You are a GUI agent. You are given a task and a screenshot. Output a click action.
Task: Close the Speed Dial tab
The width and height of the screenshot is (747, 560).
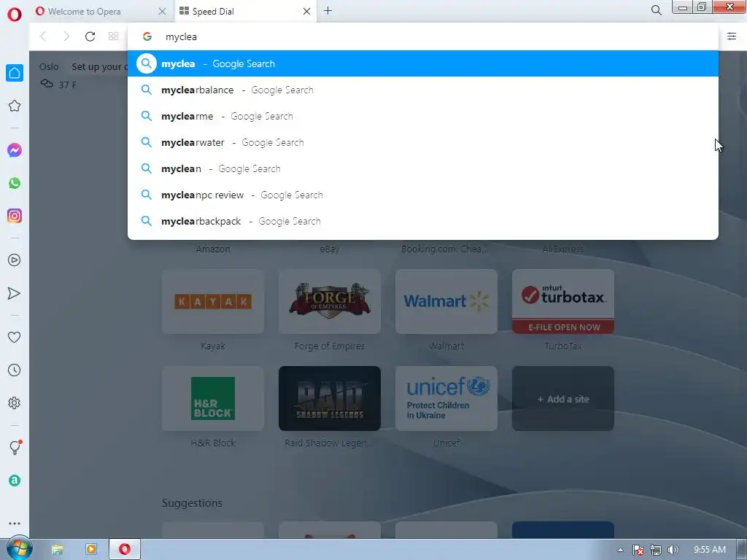click(307, 11)
